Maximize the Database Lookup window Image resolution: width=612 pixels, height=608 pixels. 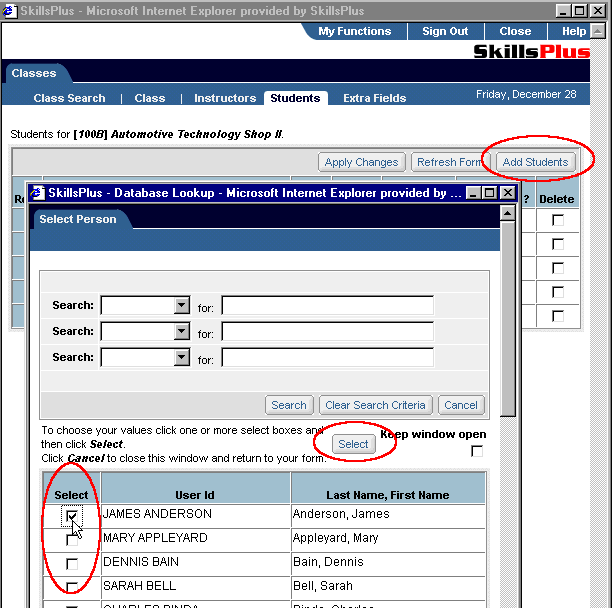[x=489, y=193]
